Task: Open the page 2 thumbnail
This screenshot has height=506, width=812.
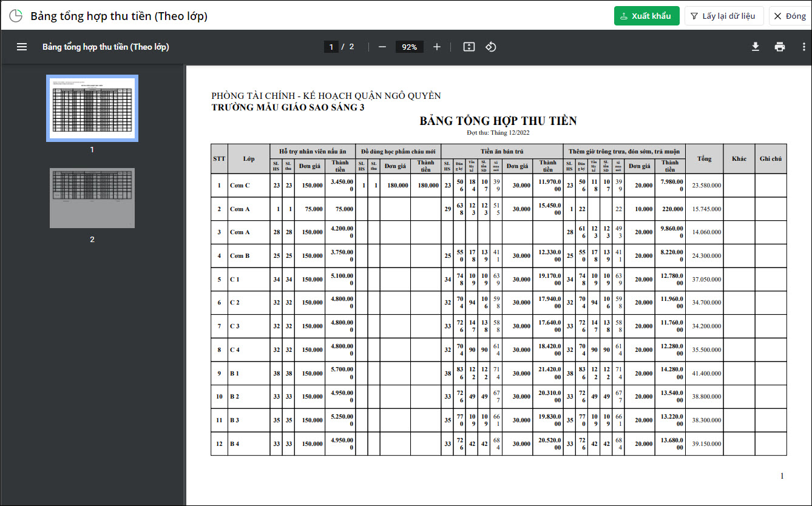Action: [x=92, y=198]
